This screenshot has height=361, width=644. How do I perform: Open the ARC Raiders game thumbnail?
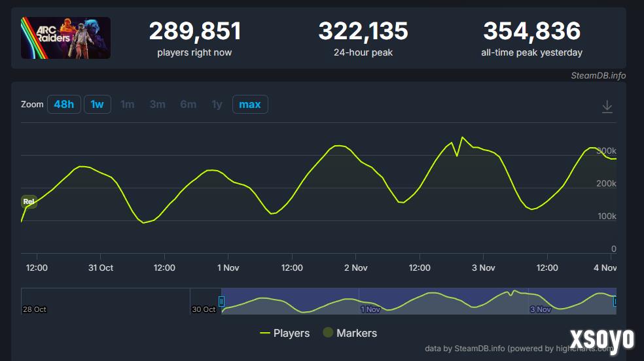pyautogui.click(x=65, y=38)
